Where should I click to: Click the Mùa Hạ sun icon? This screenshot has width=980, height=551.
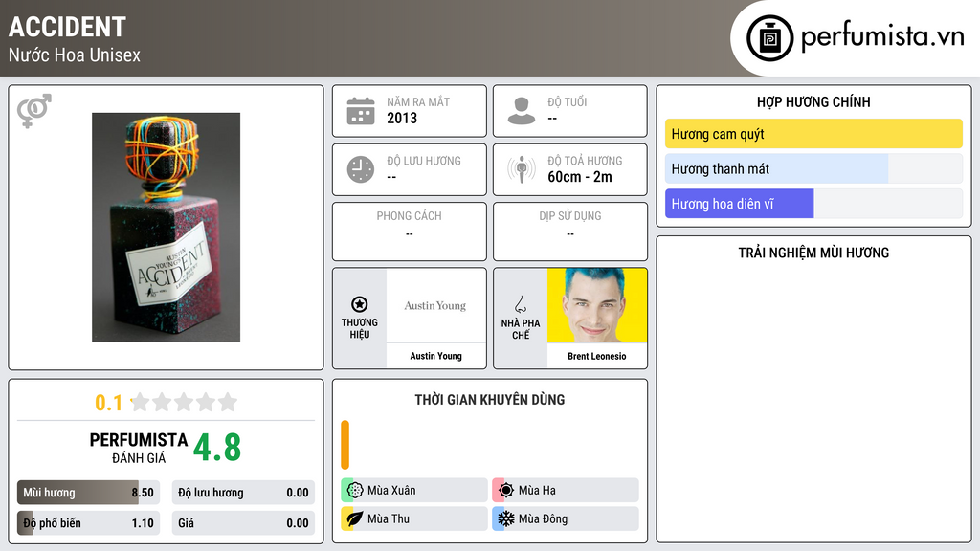click(506, 490)
